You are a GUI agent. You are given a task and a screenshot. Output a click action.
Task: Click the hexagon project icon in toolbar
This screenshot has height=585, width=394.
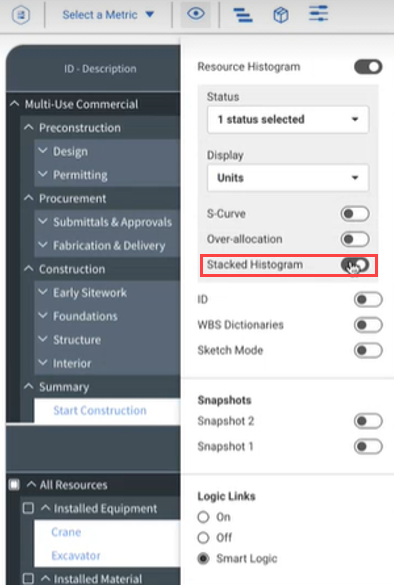pyautogui.click(x=21, y=15)
